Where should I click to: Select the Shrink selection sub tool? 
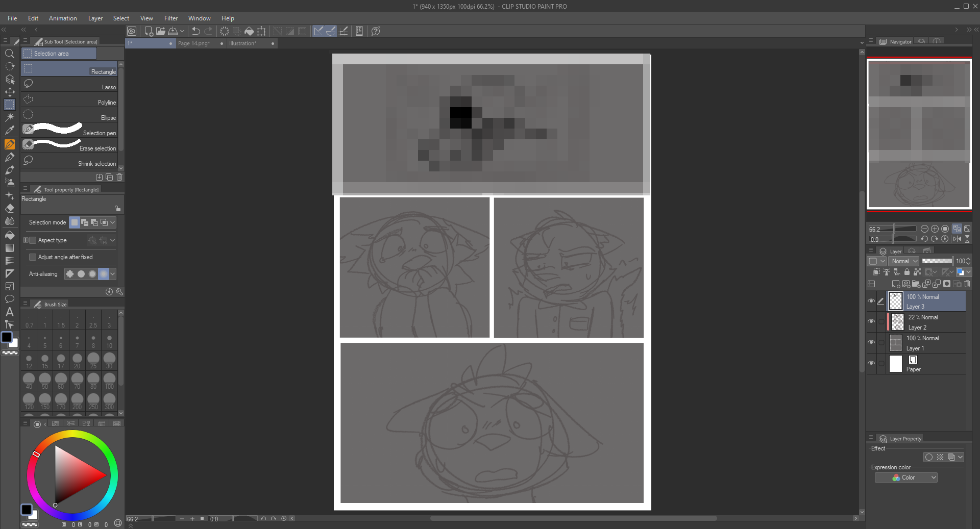70,161
